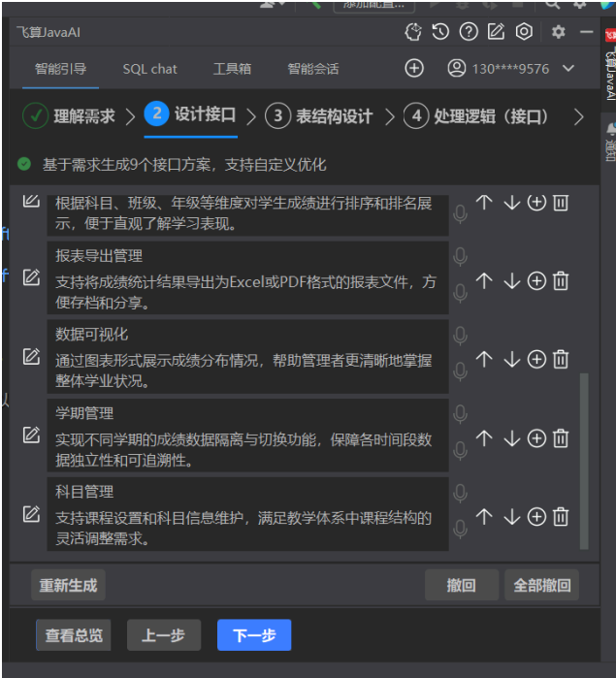Move 科目管理 entry down
616x678 pixels.
pyautogui.click(x=512, y=517)
